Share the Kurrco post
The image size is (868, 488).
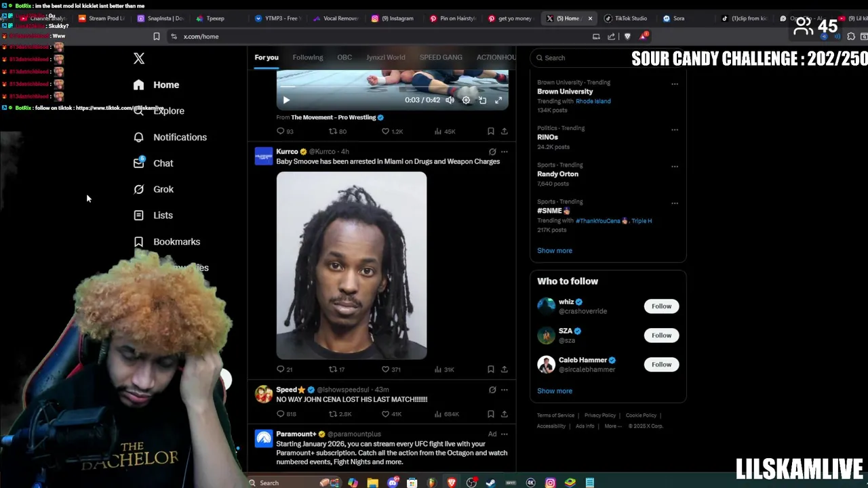point(504,369)
